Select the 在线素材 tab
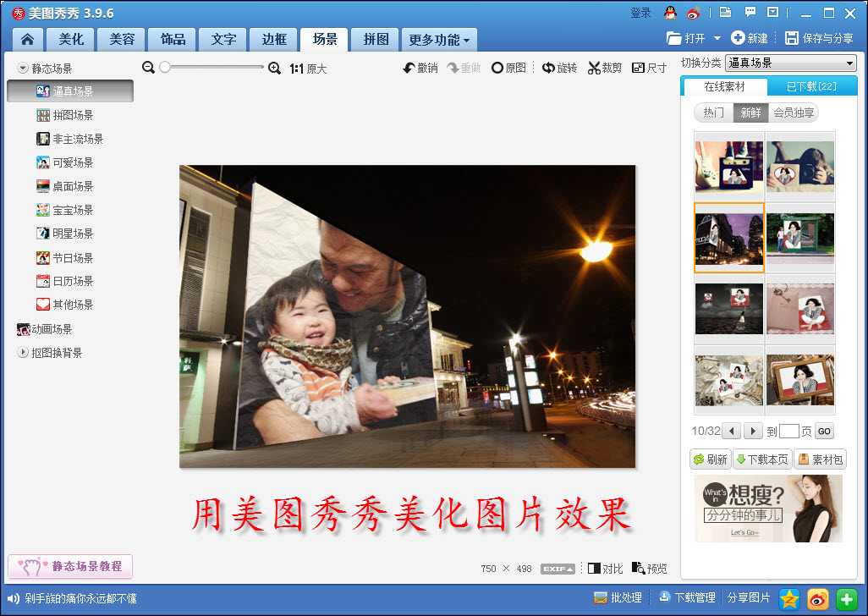Viewport: 868px width, 616px height. coord(725,87)
